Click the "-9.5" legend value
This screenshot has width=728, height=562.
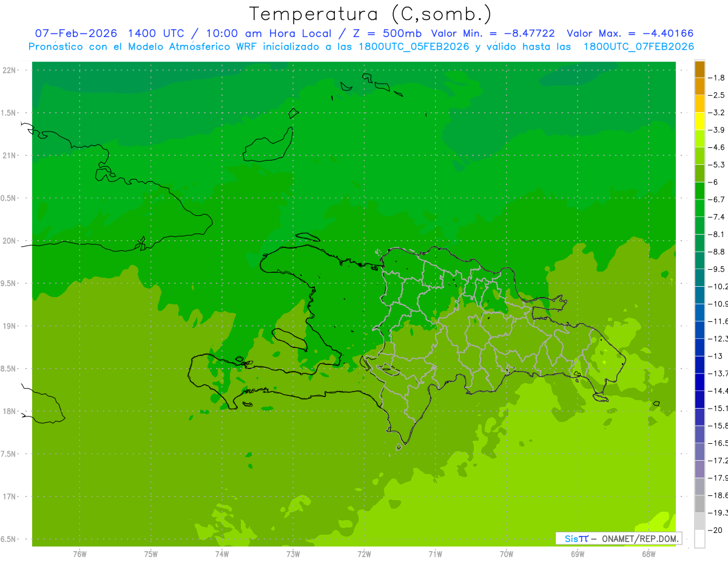[717, 269]
